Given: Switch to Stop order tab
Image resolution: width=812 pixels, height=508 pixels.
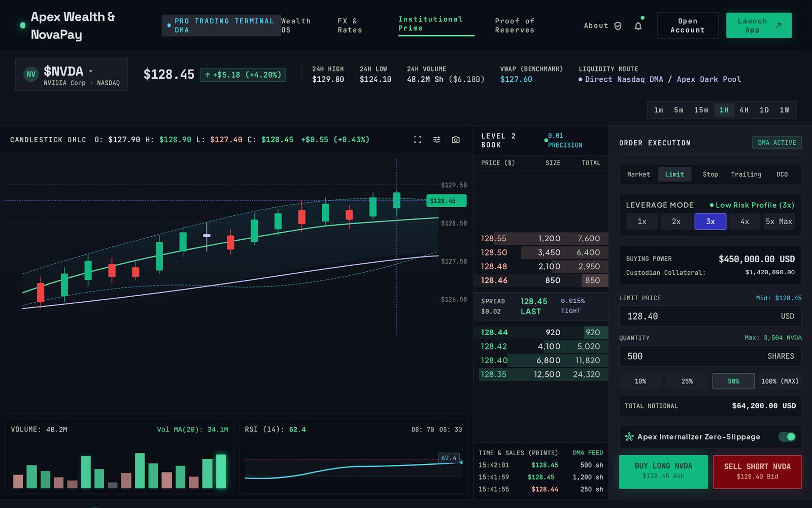Looking at the screenshot, I should coord(710,174).
